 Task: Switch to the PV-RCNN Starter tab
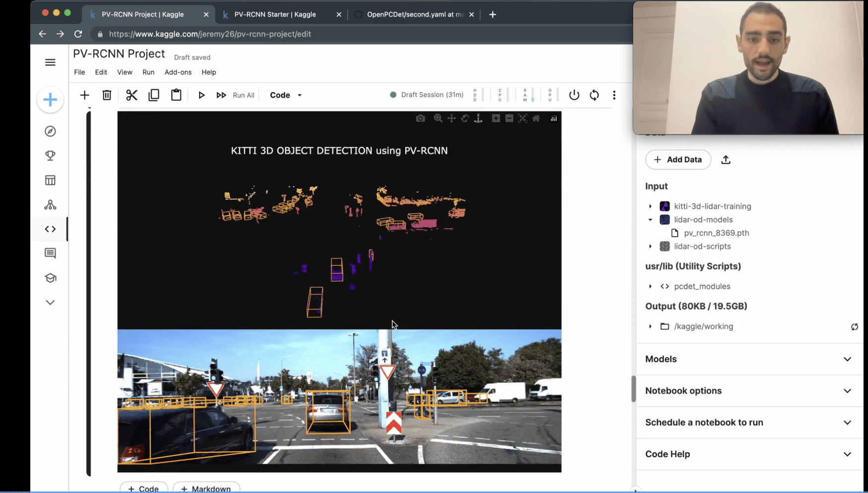[x=275, y=14]
